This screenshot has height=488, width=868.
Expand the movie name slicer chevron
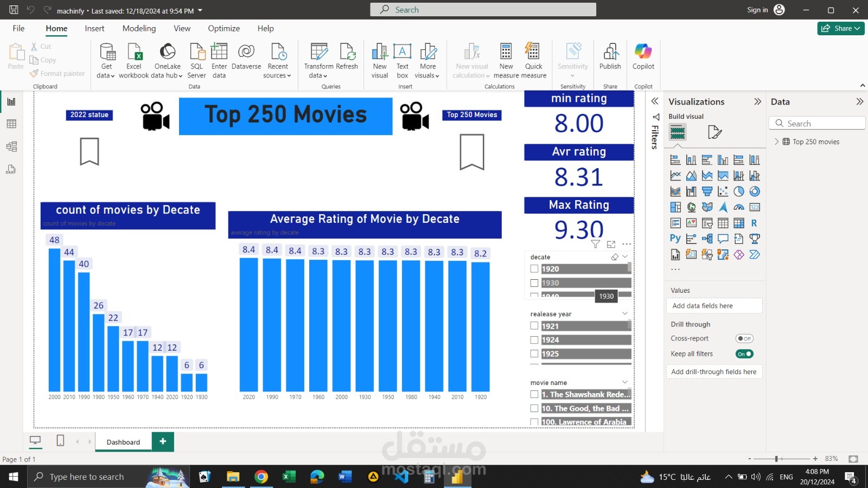625,382
